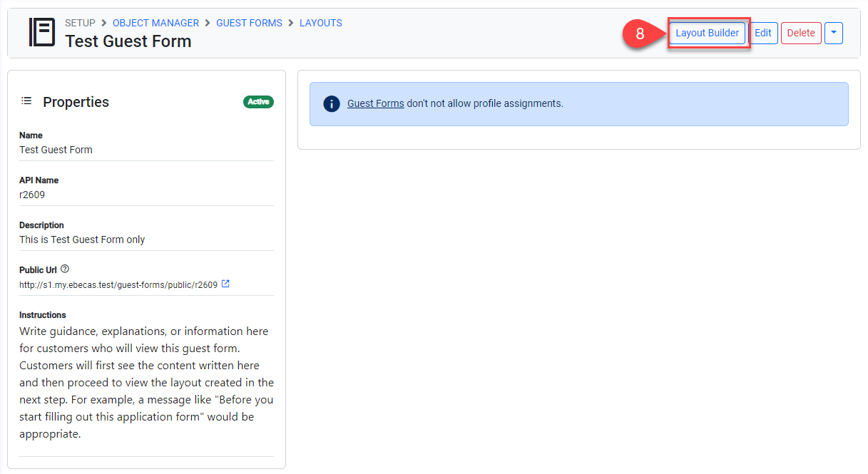Open the public URL external link icon

click(225, 284)
